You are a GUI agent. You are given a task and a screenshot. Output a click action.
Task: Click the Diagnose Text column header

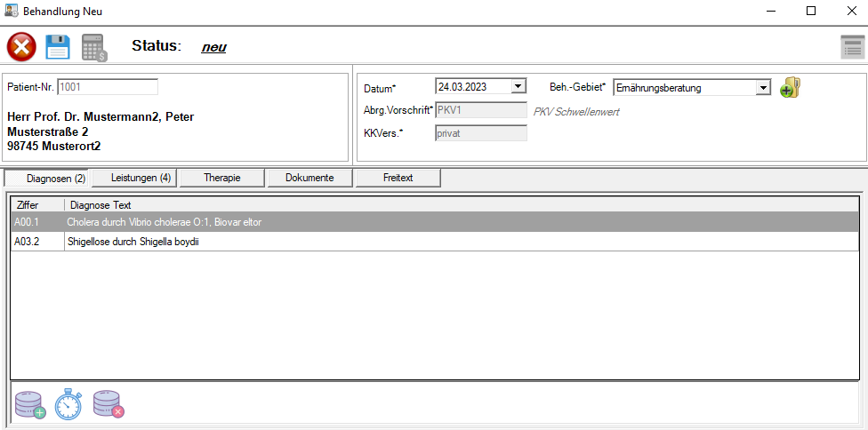coord(100,205)
